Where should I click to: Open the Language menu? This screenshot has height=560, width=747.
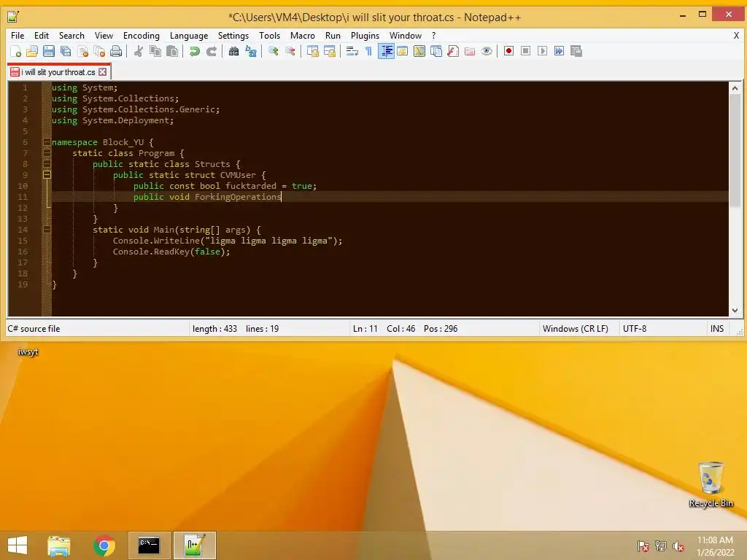pyautogui.click(x=189, y=36)
